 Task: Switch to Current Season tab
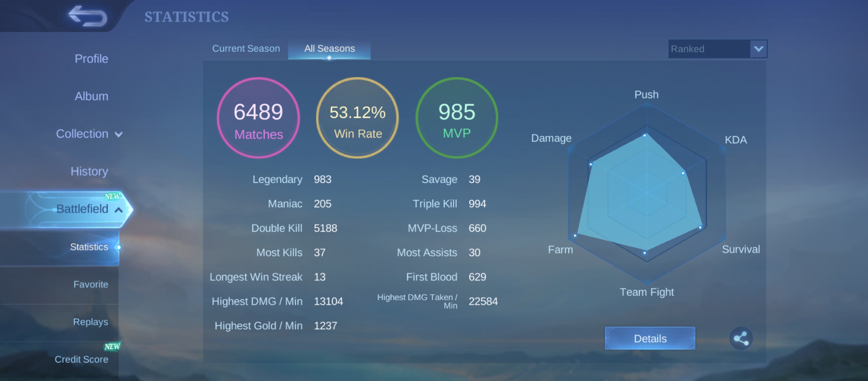click(246, 48)
